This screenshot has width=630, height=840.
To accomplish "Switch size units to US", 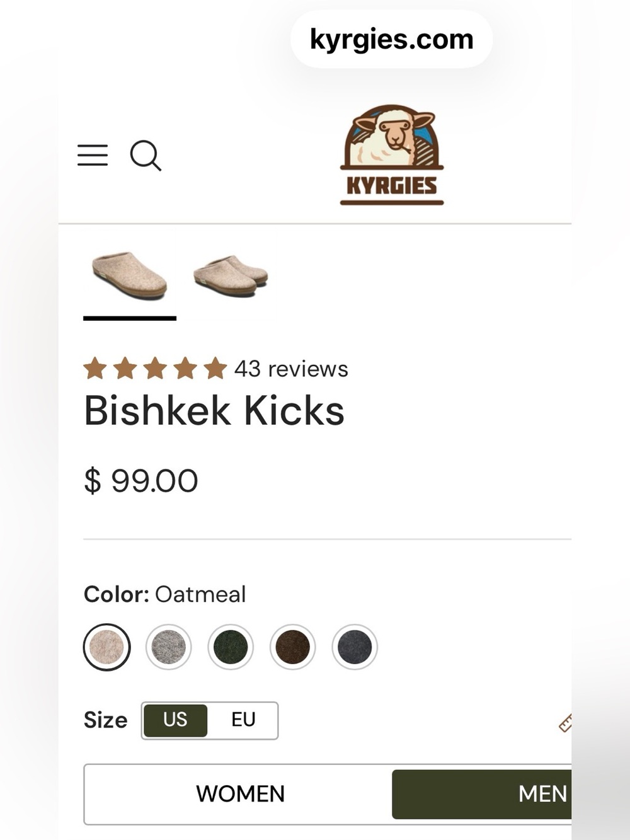I will (175, 720).
